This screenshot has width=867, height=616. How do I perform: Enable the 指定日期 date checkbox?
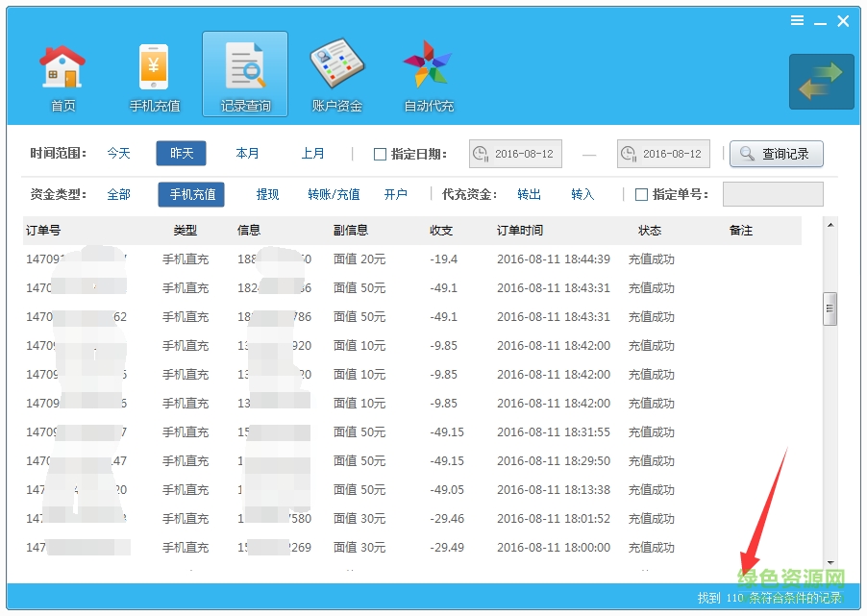[379, 153]
